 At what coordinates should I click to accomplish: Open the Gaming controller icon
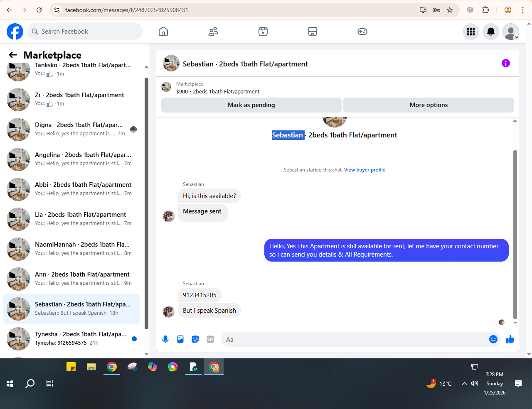pos(362,32)
